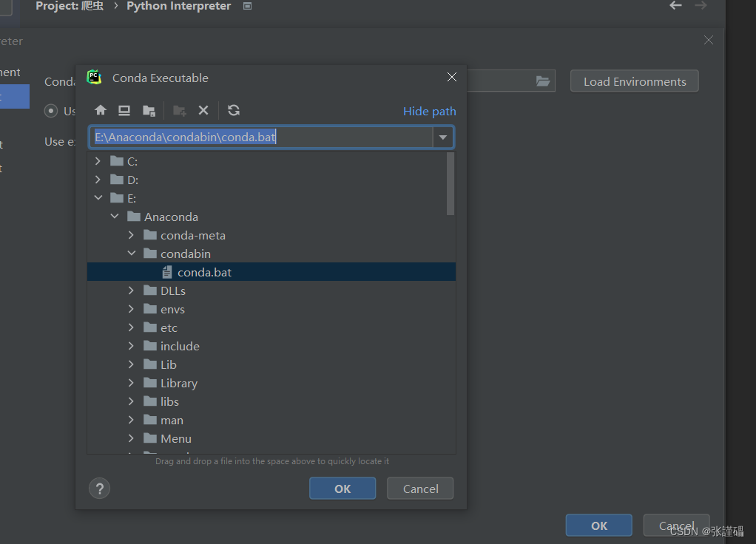Click the help question mark icon
Viewport: 756px width, 544px height.
[x=99, y=488]
